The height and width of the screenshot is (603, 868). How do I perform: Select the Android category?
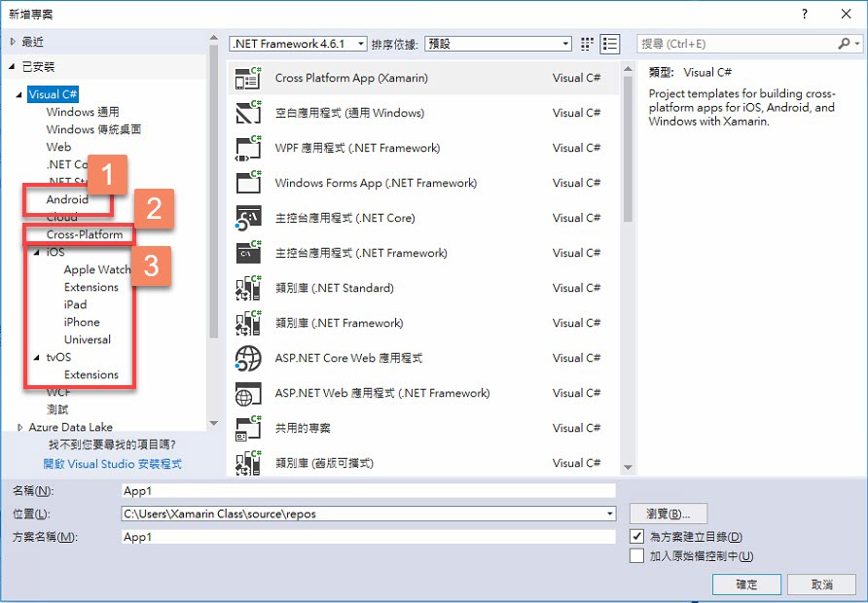coord(67,199)
